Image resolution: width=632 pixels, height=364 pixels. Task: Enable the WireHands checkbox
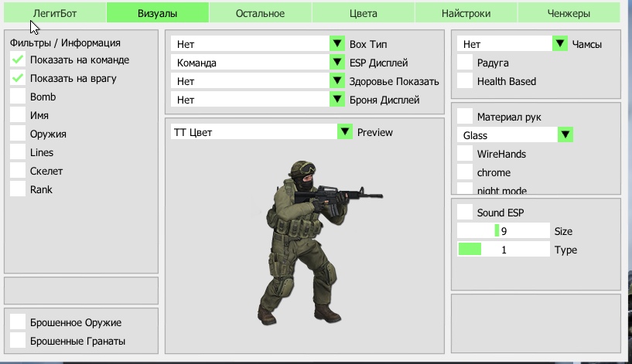click(x=465, y=154)
